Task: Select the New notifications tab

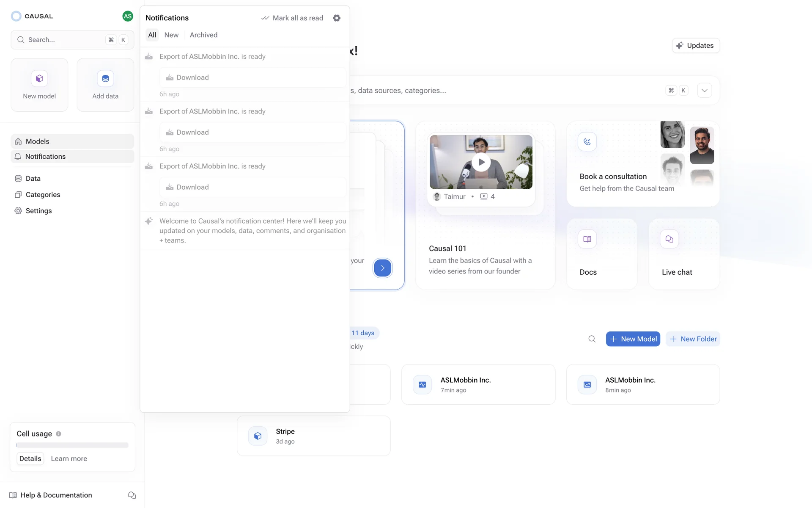Action: tap(171, 35)
